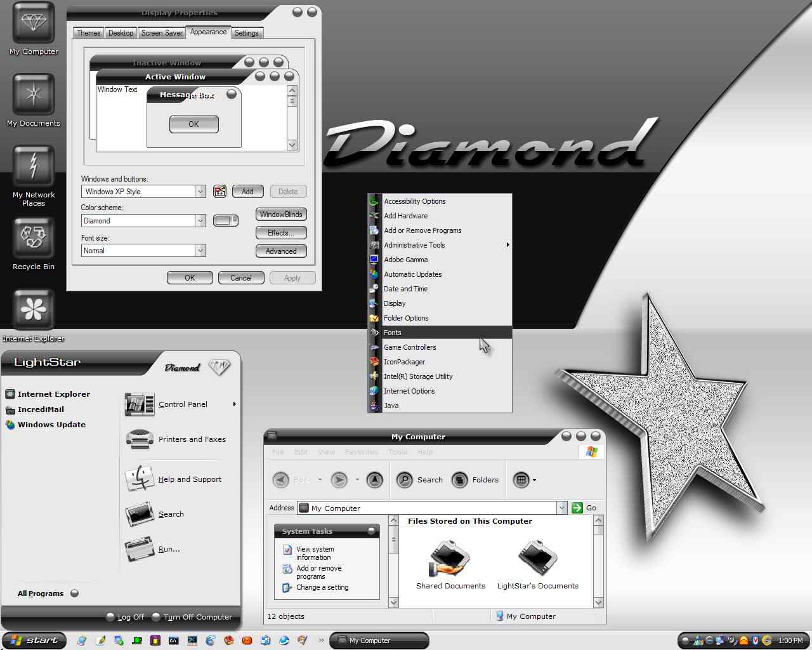This screenshot has height=650, width=812.
Task: Click the color swatch button beside Color scheme
Action: tap(226, 220)
